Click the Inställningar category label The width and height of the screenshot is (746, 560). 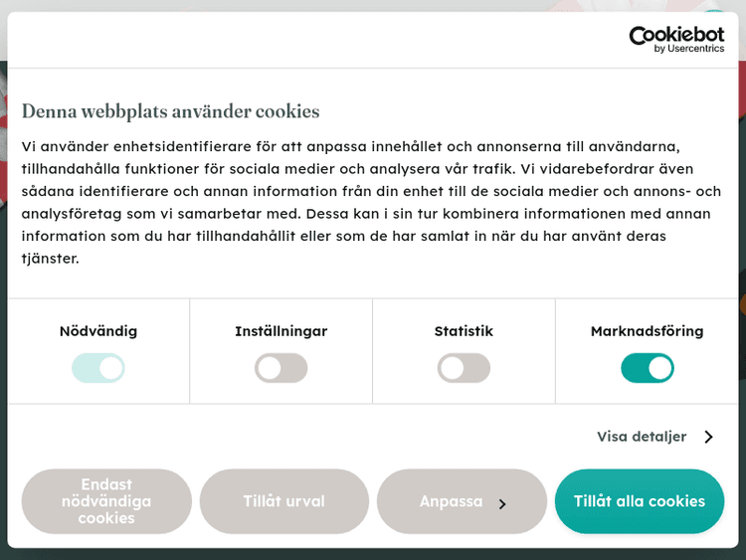[281, 331]
